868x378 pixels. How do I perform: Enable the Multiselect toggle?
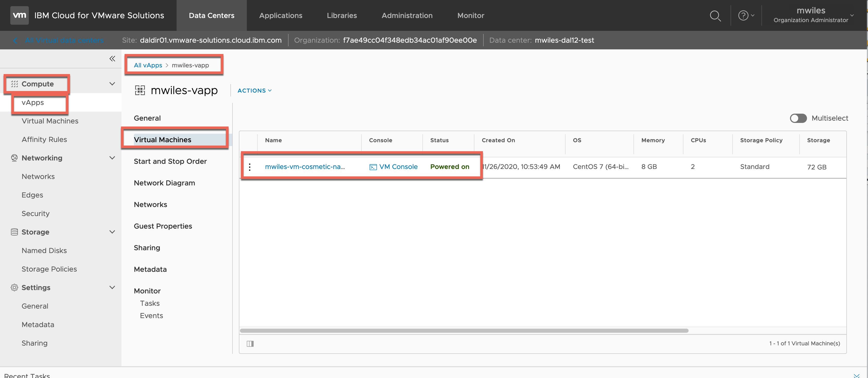[x=798, y=118]
